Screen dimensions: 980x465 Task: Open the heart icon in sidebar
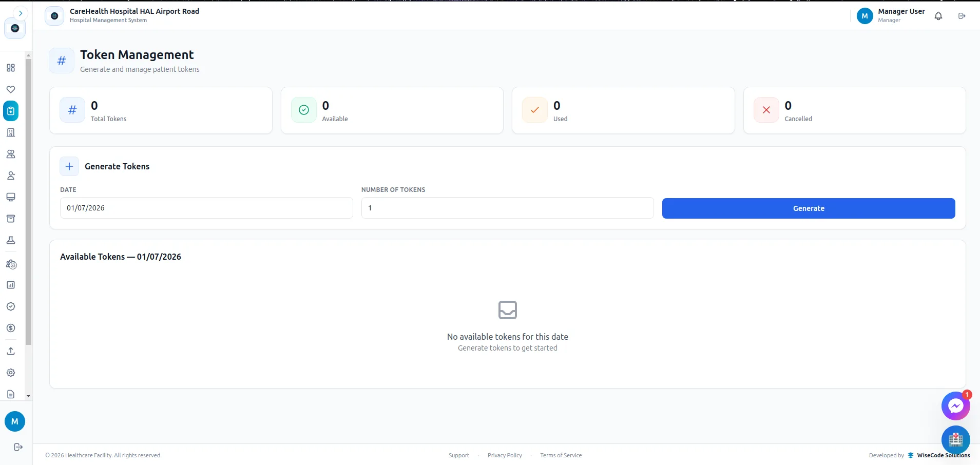coord(11,89)
